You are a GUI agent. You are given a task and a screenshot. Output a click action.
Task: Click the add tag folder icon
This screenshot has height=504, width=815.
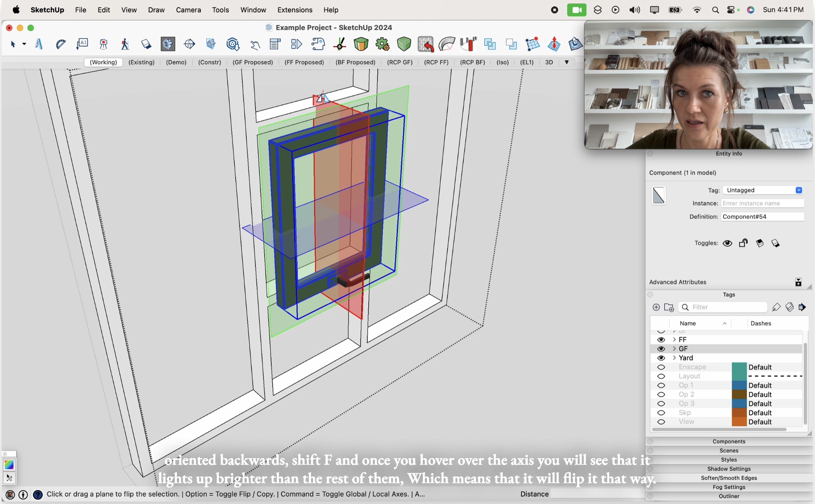(x=669, y=307)
